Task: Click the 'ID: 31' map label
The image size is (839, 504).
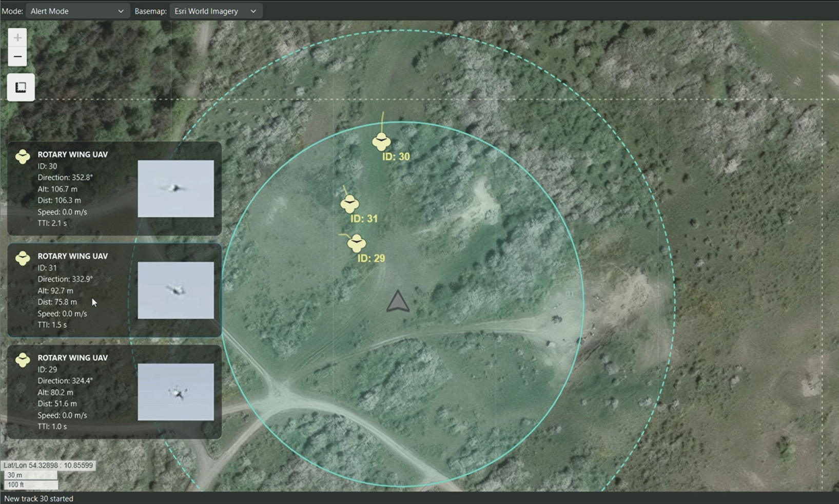Action: click(x=364, y=219)
